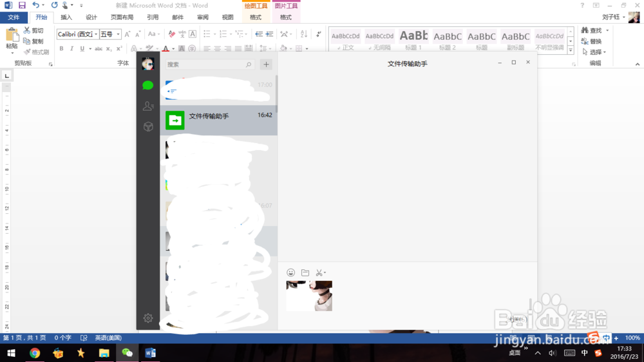Switch to Design (设计) tab
Viewport: 644px width, 362px height.
tap(91, 17)
